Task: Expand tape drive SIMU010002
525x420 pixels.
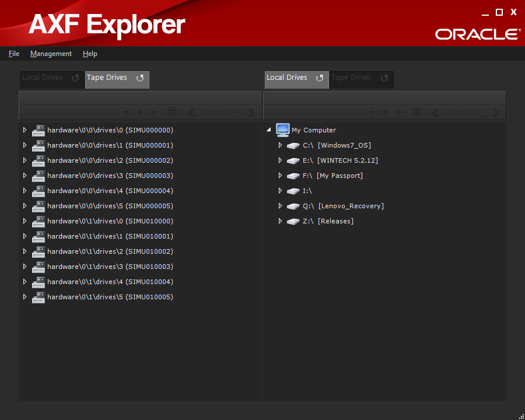Action: [24, 251]
